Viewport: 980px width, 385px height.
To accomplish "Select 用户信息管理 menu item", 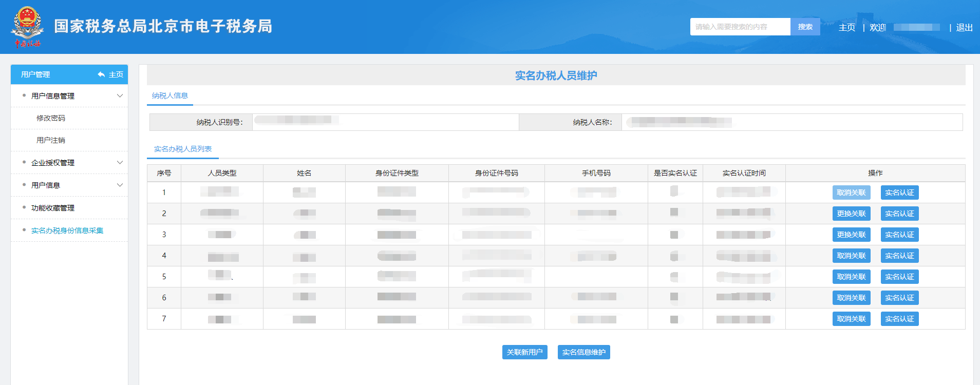I will click(53, 96).
